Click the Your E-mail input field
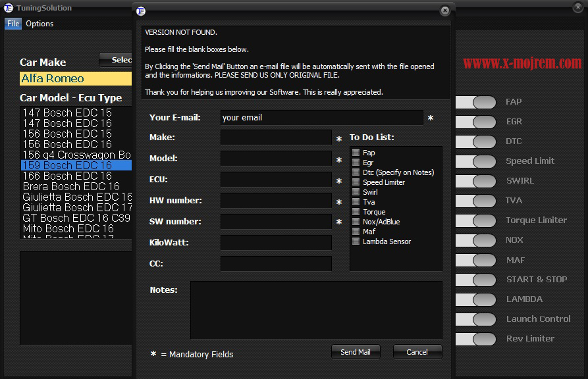Screen dimensions: 588x379 [x=321, y=118]
